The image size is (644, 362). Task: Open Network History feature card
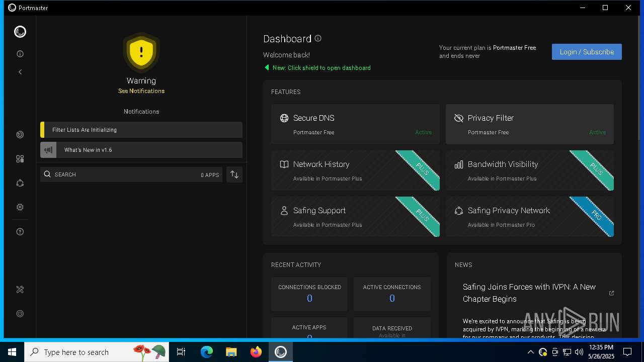[x=355, y=170]
